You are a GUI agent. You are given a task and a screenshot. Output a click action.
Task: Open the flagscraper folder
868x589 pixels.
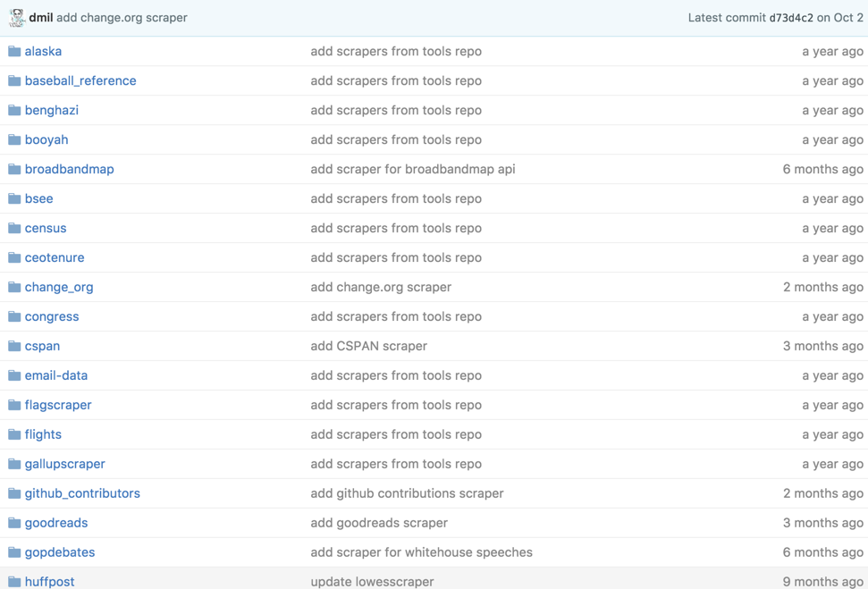[x=58, y=405]
